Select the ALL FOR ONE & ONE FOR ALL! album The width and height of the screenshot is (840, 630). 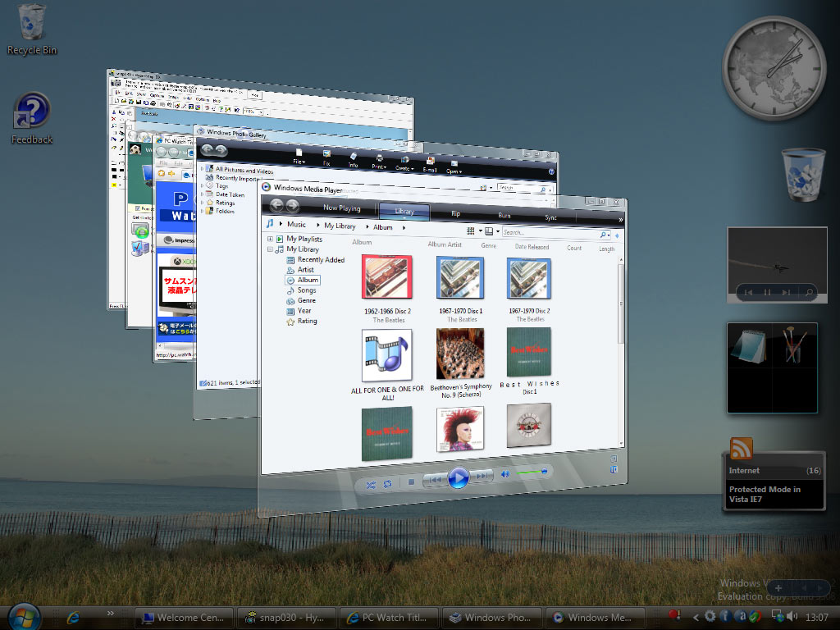[387, 355]
